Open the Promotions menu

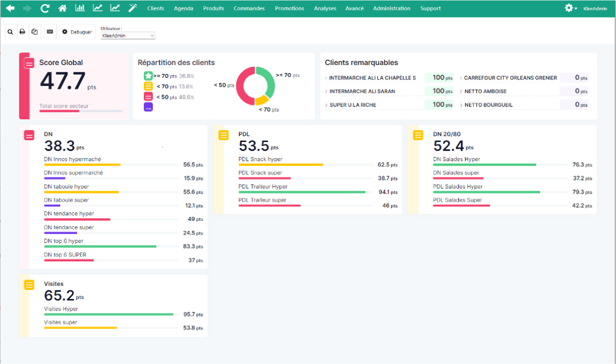[289, 8]
